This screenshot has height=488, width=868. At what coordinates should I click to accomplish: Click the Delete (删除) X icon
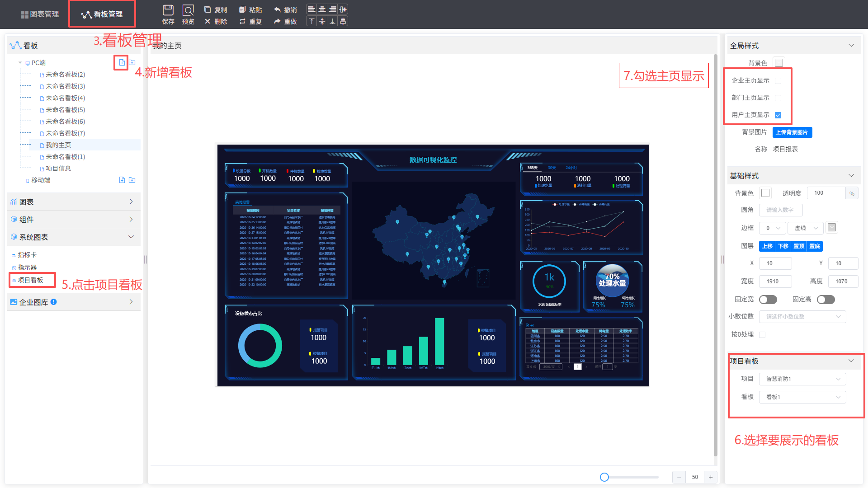pos(208,21)
